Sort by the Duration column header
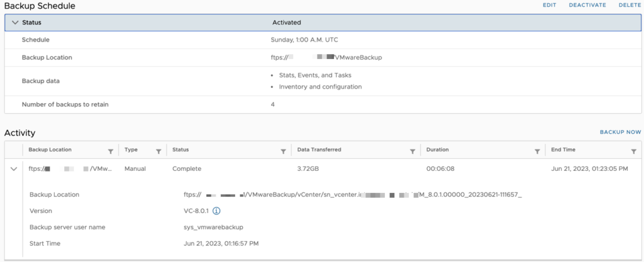 click(x=438, y=150)
